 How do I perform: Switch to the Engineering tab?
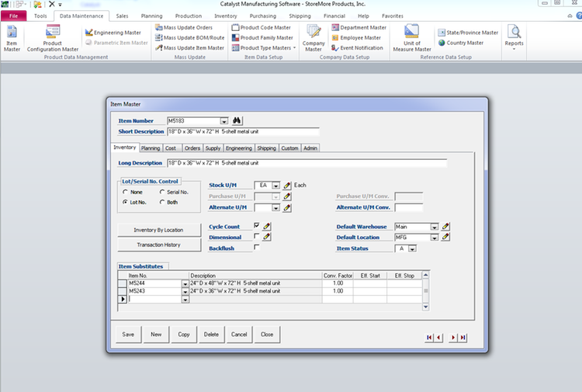(x=239, y=148)
